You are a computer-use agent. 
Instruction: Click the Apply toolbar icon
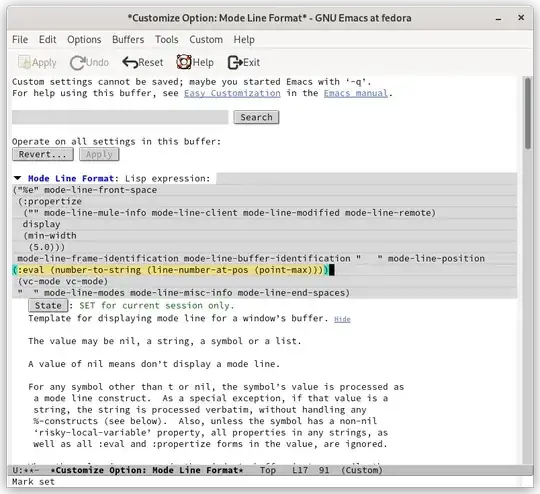point(37,62)
